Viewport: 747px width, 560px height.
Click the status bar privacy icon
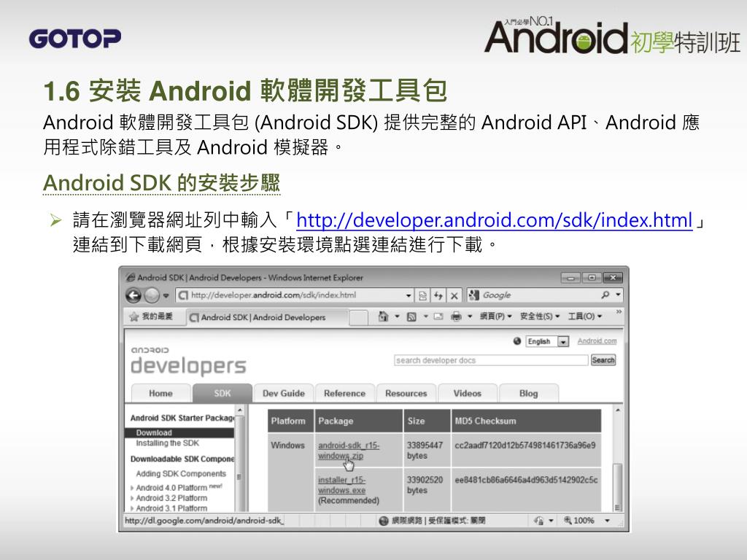pos(539,521)
